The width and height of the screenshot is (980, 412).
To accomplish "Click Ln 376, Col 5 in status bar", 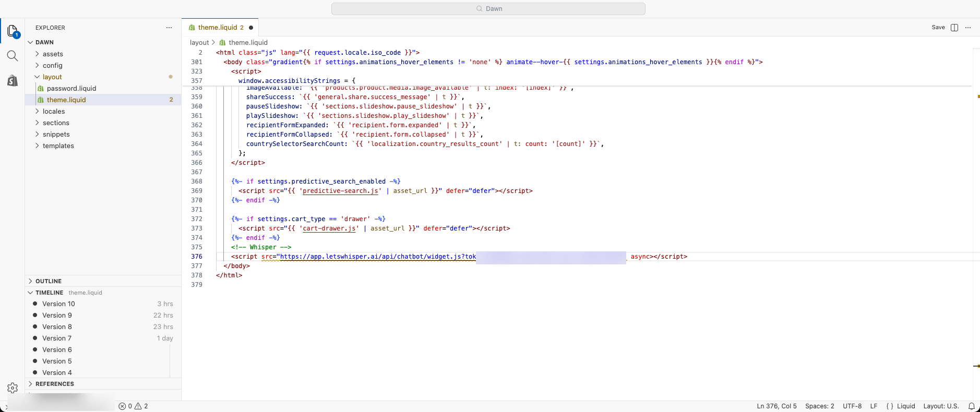I will [776, 406].
